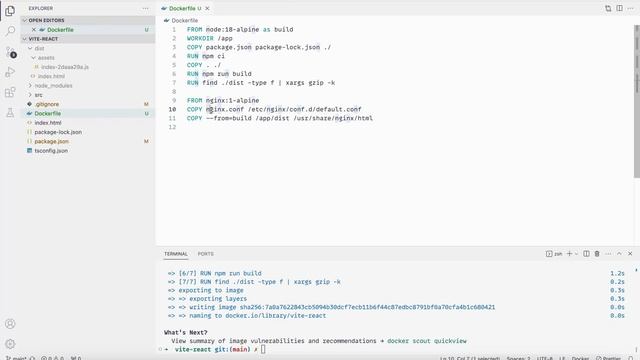
Task: Create a new terminal with plus icon
Action: [569, 253]
